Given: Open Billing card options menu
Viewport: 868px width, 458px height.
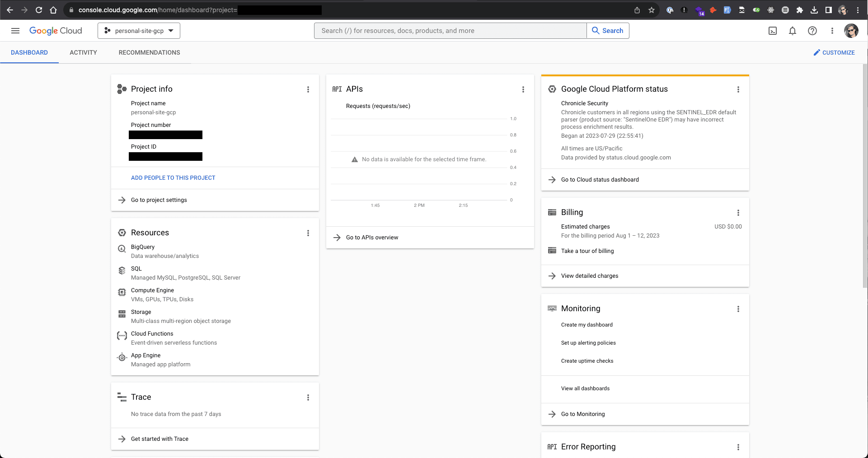Looking at the screenshot, I should [x=738, y=213].
